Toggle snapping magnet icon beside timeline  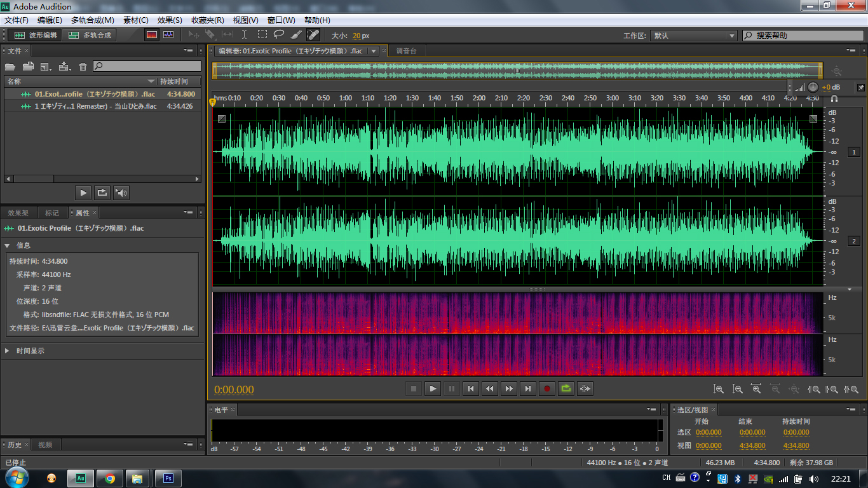click(x=834, y=98)
